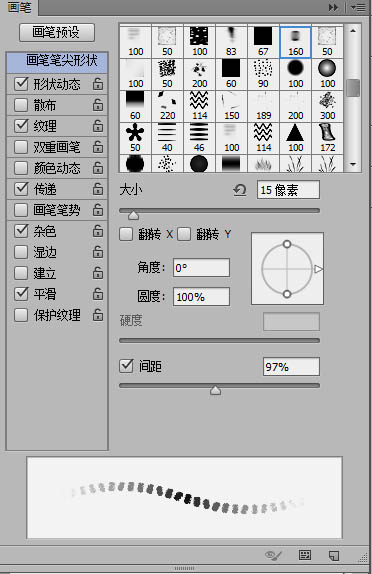This screenshot has height=574, width=372.
Task: Enable the 散布 checkbox
Action: 21,105
